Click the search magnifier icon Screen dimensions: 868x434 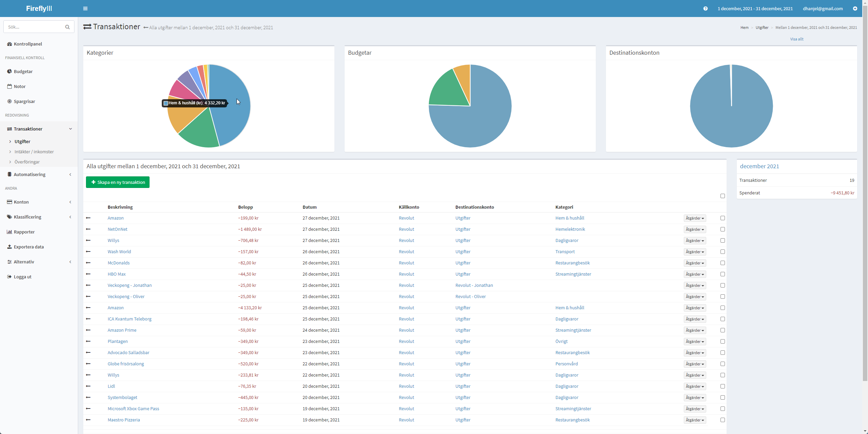(67, 27)
